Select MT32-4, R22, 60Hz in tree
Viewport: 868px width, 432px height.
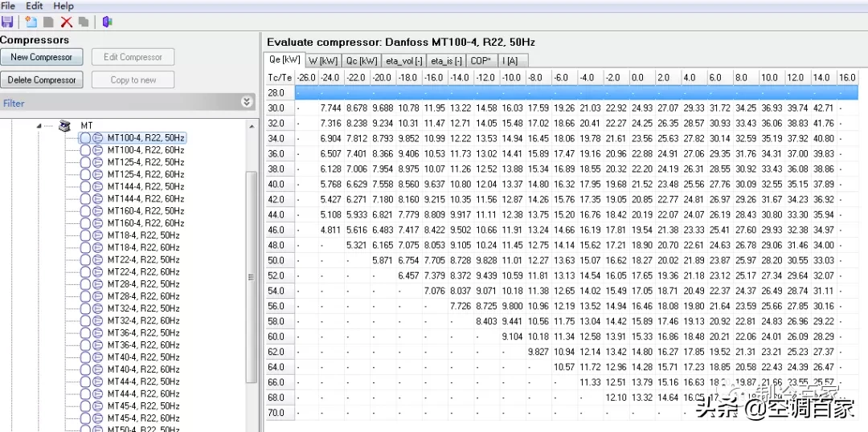143,320
